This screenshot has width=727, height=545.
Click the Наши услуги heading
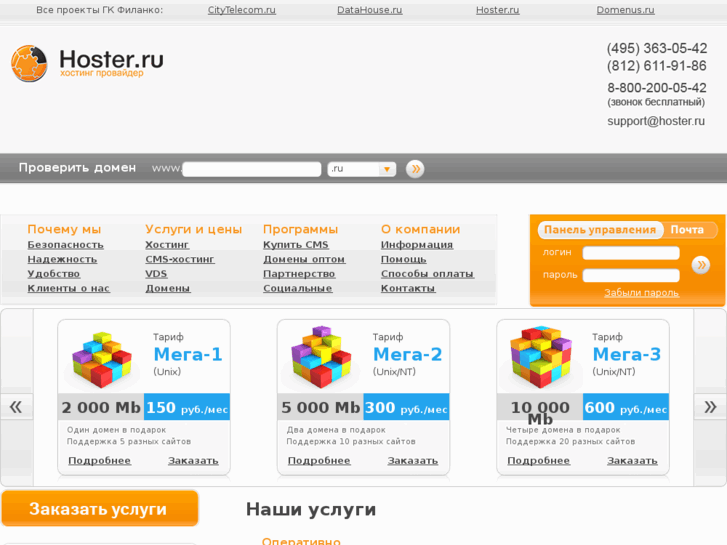click(x=311, y=509)
